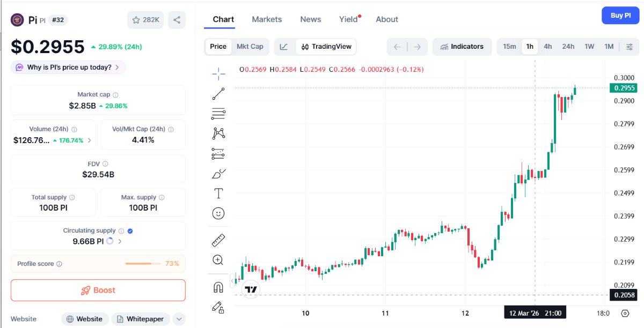This screenshot has height=328, width=644.
Task: Select the text annotation tool
Action: click(218, 193)
